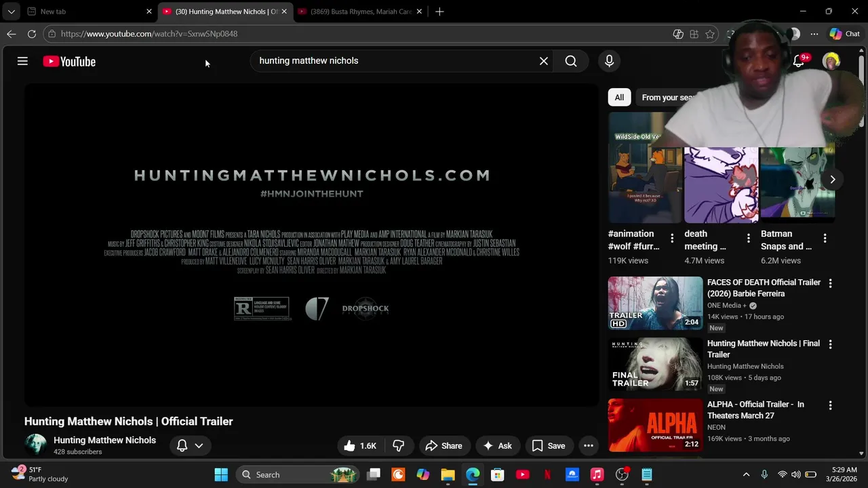Open the death meeting short thumbnail
Image resolution: width=868 pixels, height=488 pixels.
coord(721,184)
